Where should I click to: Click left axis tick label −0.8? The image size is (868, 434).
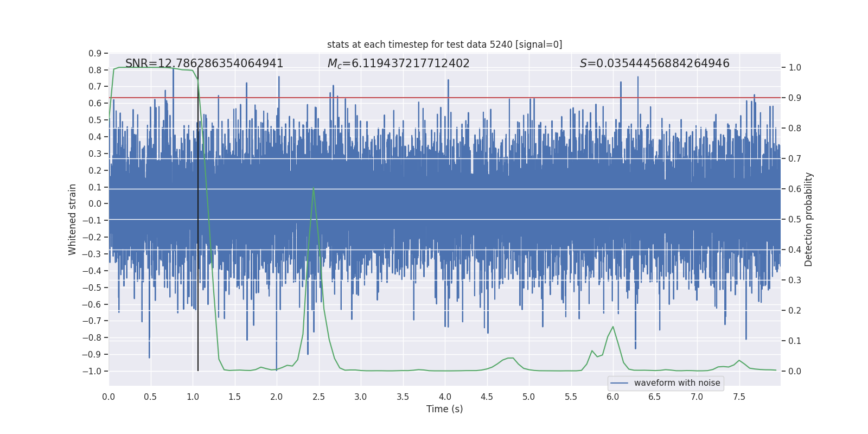tap(92, 337)
